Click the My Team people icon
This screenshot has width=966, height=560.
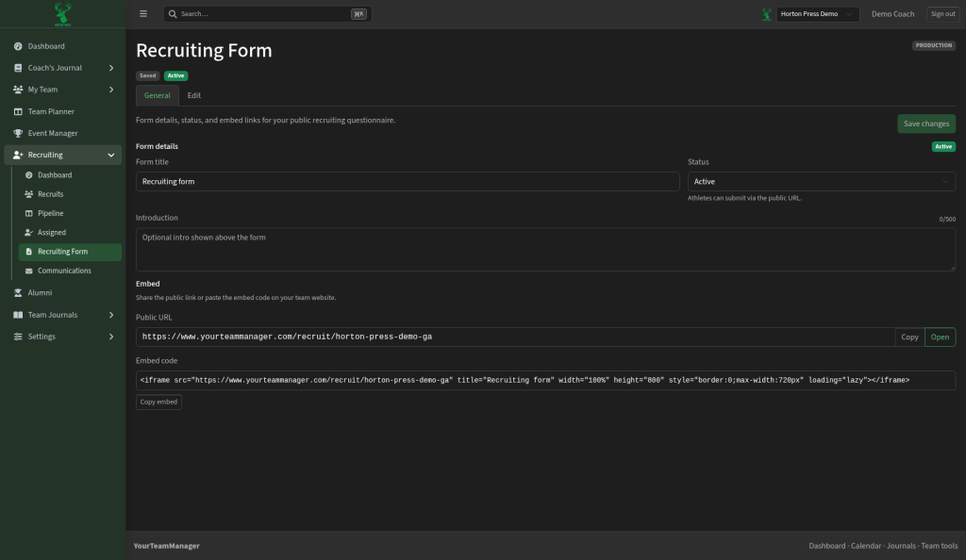tap(18, 90)
